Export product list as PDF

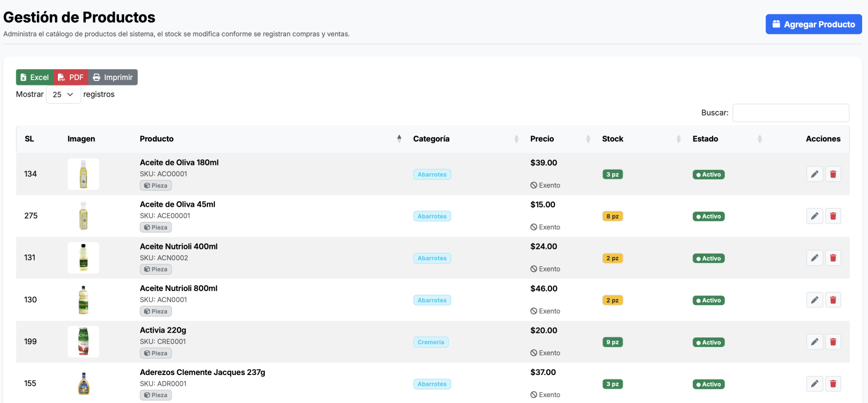click(71, 77)
